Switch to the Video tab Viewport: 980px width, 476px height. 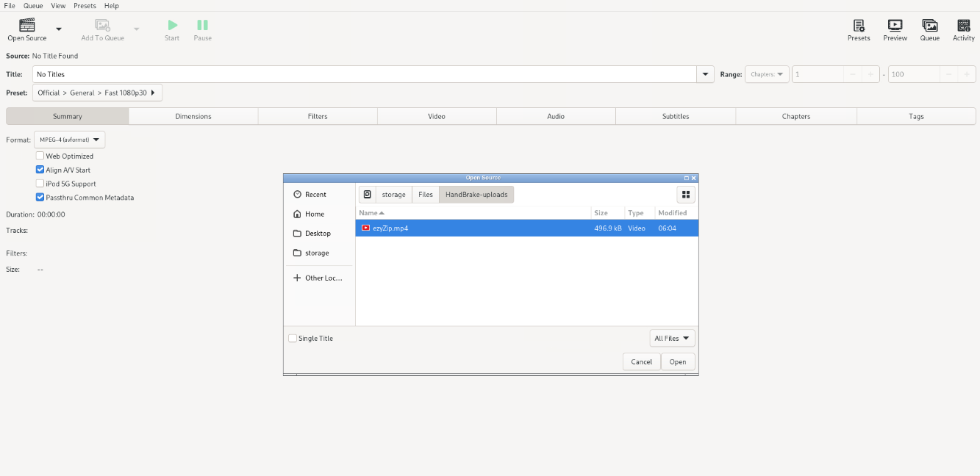pyautogui.click(x=437, y=116)
